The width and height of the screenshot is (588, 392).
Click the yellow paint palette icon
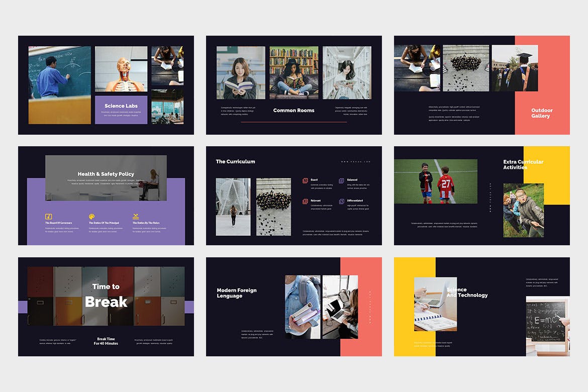tap(92, 217)
